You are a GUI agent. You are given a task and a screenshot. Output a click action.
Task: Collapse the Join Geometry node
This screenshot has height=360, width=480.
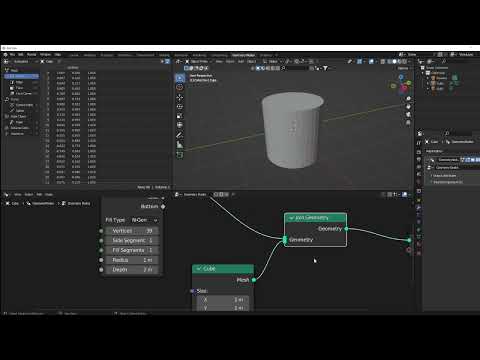click(291, 218)
